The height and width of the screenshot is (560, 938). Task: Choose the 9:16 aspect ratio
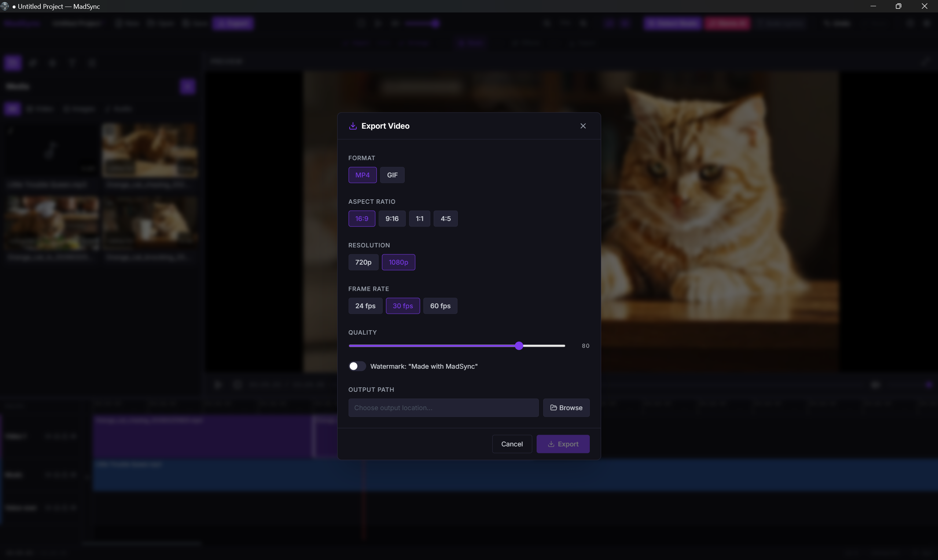(392, 218)
